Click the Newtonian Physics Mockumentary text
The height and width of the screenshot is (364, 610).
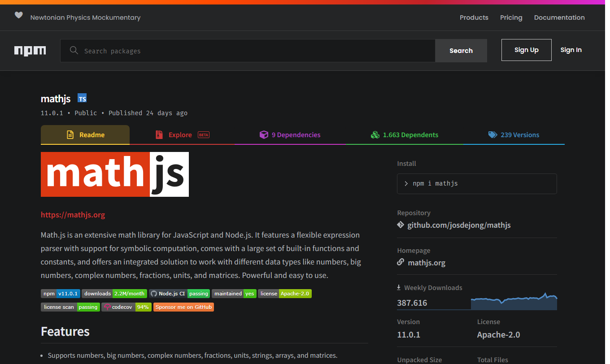[85, 17]
